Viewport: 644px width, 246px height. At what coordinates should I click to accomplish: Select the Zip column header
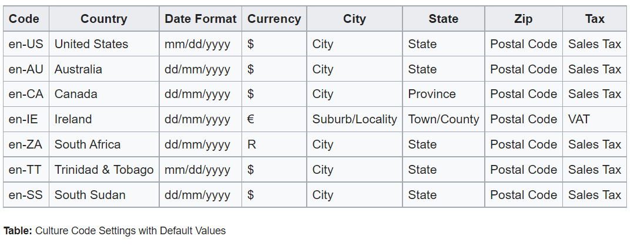point(523,19)
